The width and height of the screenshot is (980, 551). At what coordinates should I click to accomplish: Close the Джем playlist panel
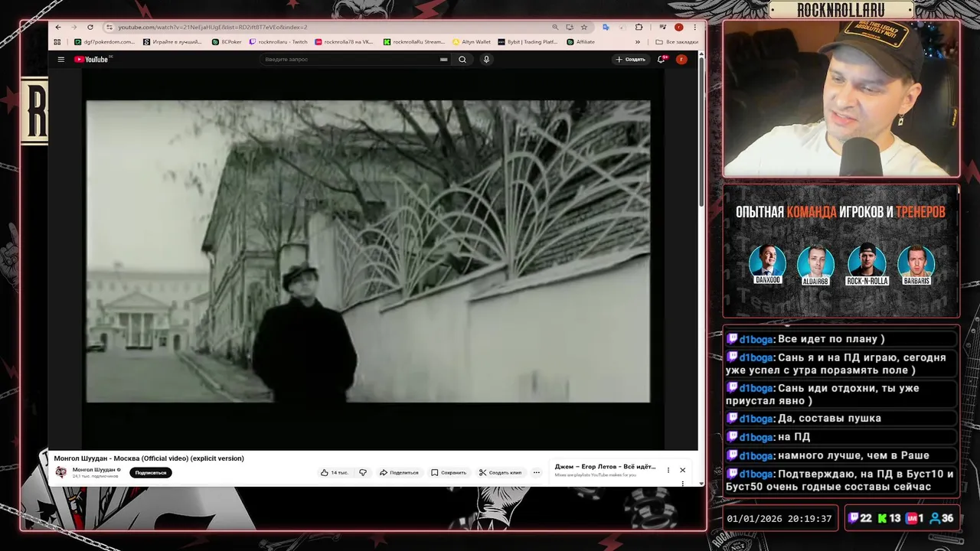682,470
